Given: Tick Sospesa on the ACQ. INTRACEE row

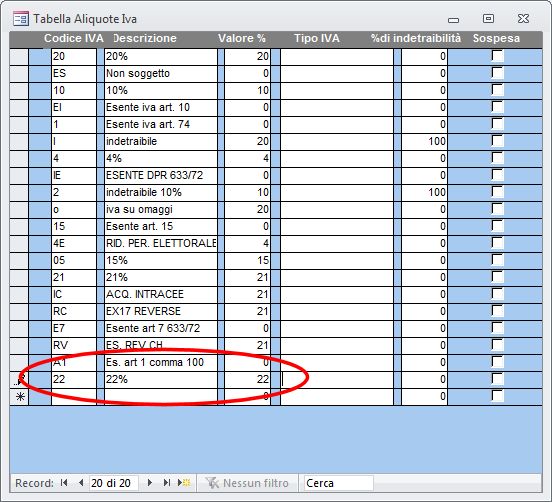Looking at the screenshot, I should (x=497, y=294).
